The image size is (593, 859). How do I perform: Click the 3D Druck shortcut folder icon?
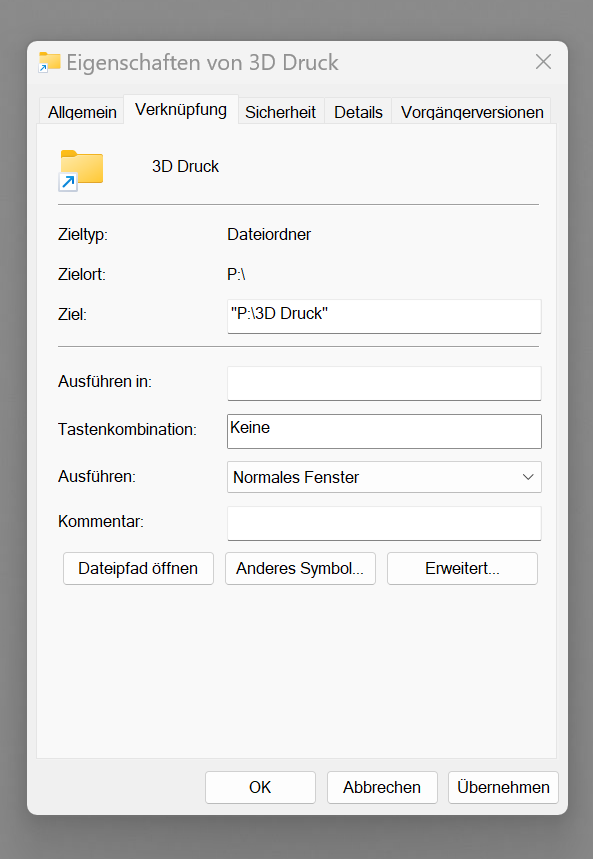pos(80,169)
